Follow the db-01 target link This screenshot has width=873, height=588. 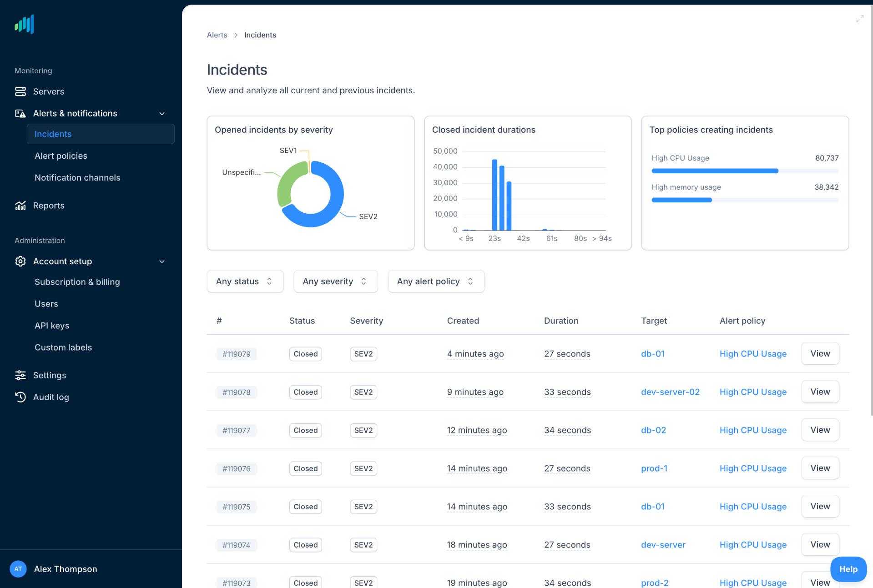point(653,353)
